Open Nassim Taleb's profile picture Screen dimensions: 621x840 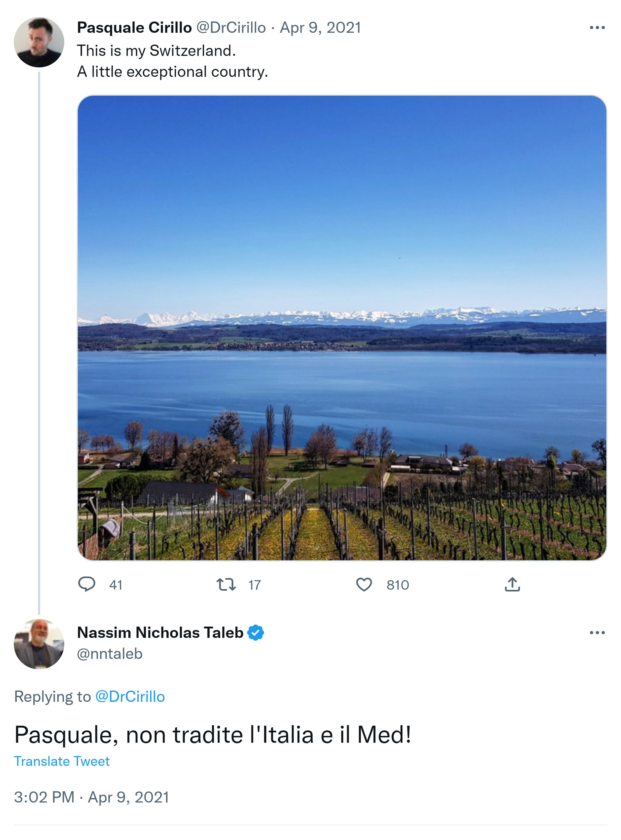click(x=39, y=644)
